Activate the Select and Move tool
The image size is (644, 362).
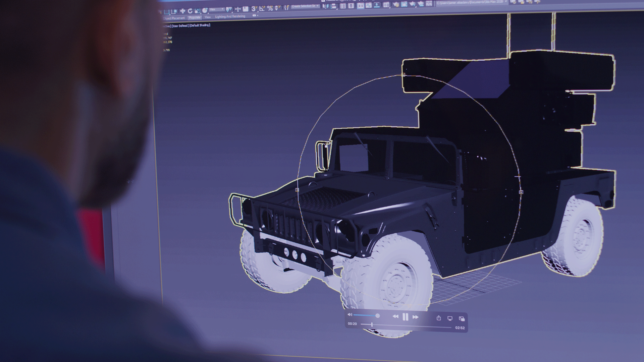point(182,11)
